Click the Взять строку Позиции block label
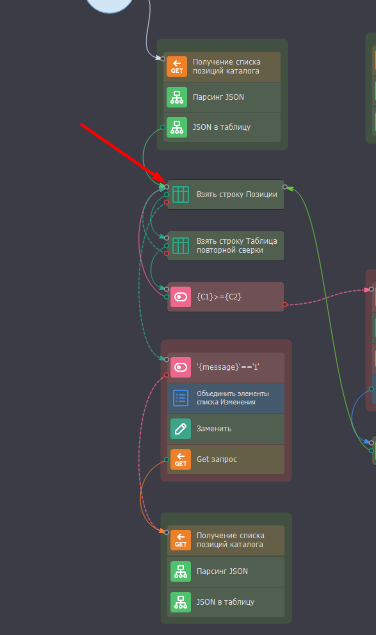Screen dimensions: 376x635 [x=237, y=194]
